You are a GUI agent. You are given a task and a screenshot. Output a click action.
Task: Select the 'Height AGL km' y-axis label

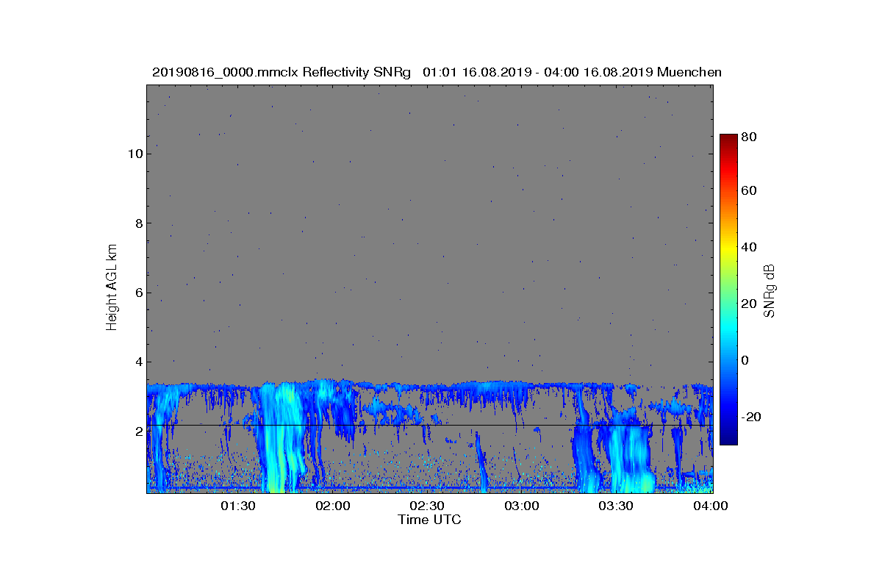click(112, 287)
